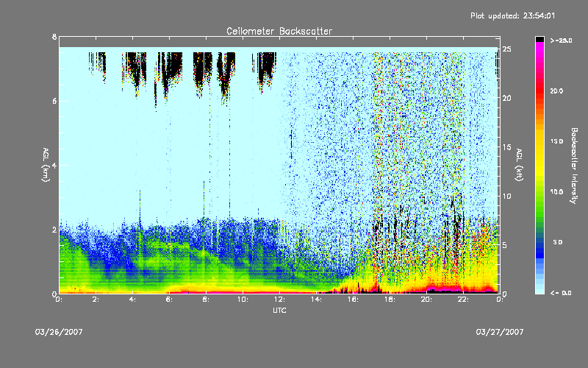Click the 10 kft tick label on right axis
Screen dimensions: 588x368
coord(506,196)
